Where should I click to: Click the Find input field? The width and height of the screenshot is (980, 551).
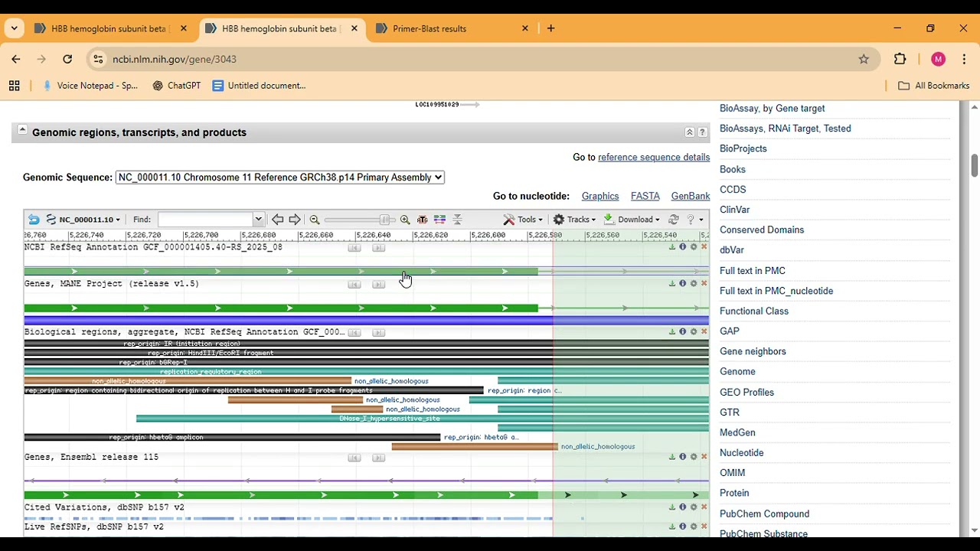[205, 220]
